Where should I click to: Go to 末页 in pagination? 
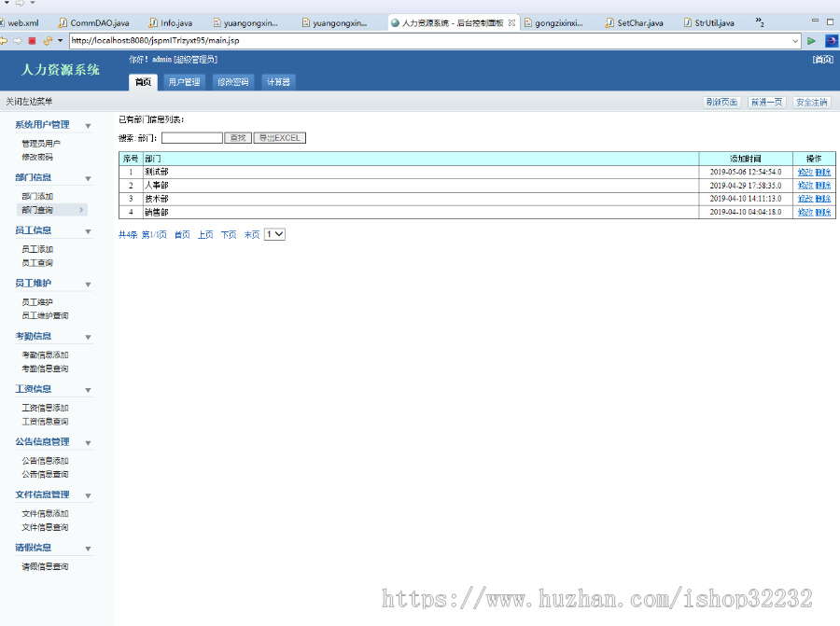pos(252,234)
